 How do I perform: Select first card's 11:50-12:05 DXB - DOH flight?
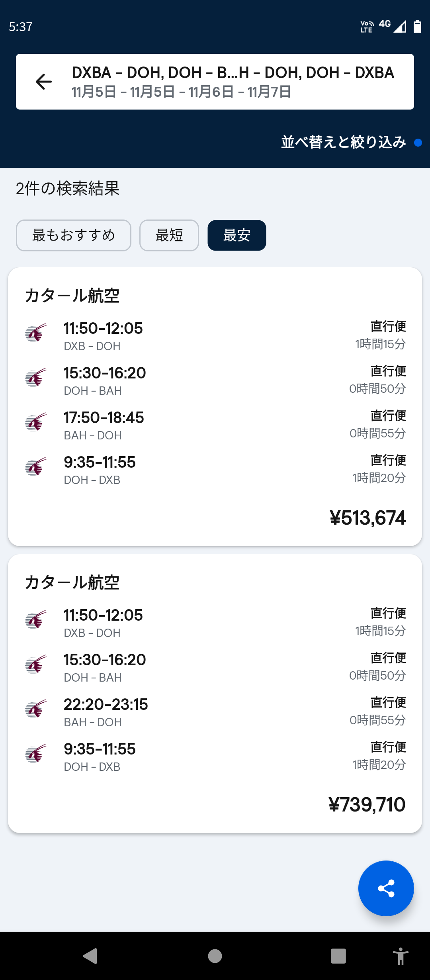pyautogui.click(x=104, y=336)
